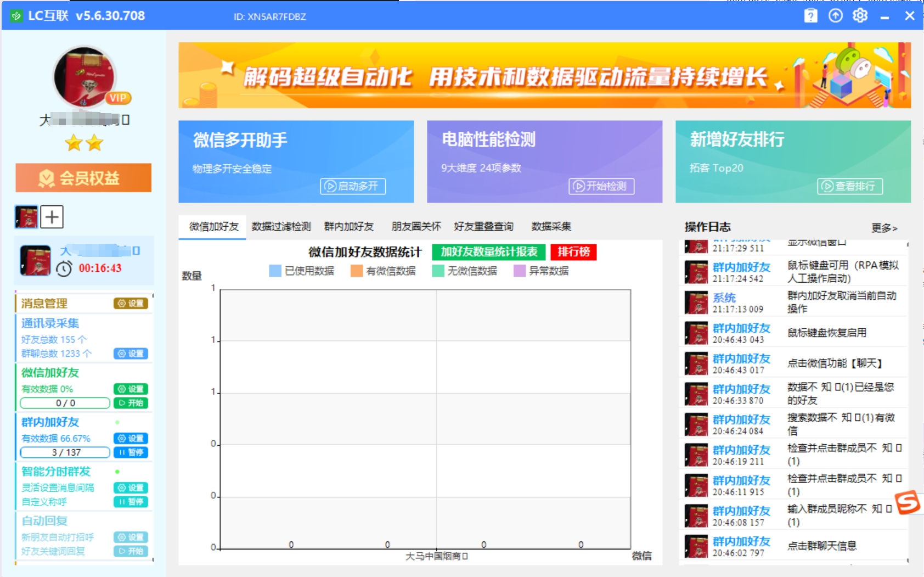Select the small account avatar thumbnail
Screen dimensions: 924x577
pyautogui.click(x=26, y=217)
